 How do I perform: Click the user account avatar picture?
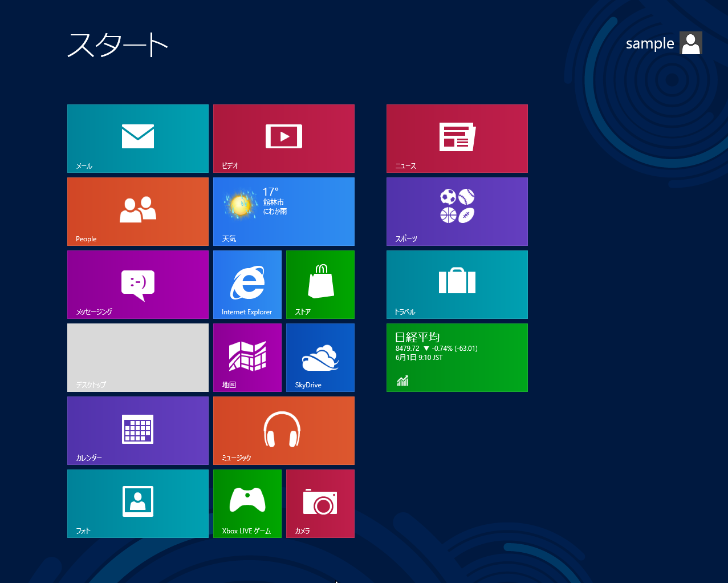click(x=691, y=43)
